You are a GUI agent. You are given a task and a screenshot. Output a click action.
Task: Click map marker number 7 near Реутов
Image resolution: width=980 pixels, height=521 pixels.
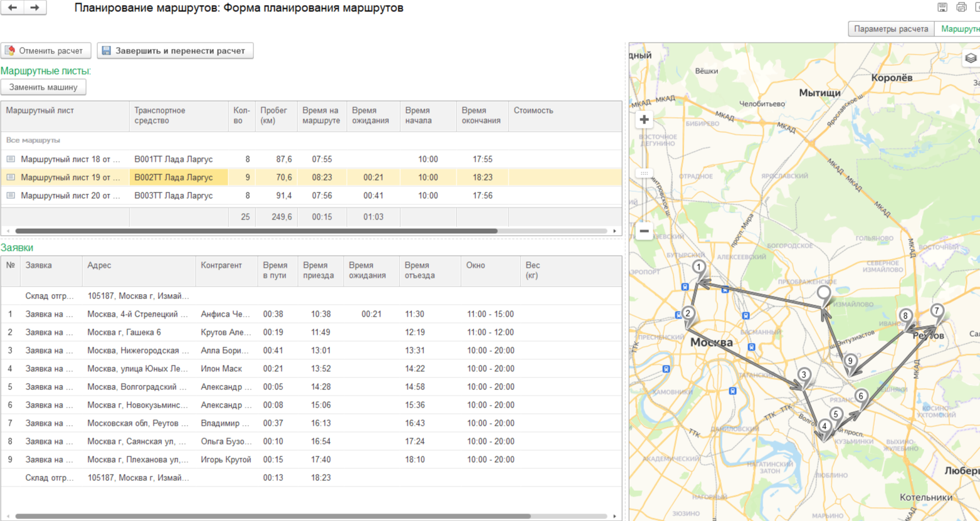point(937,312)
